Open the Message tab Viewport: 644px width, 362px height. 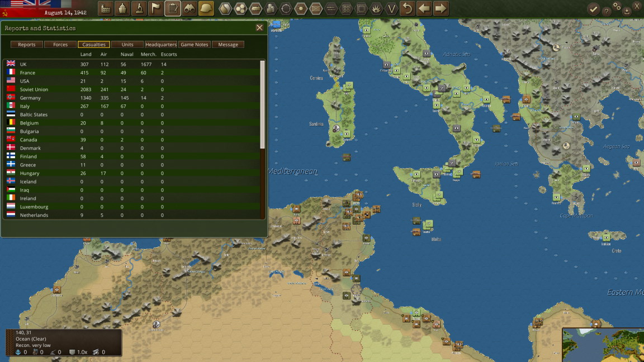click(x=228, y=44)
